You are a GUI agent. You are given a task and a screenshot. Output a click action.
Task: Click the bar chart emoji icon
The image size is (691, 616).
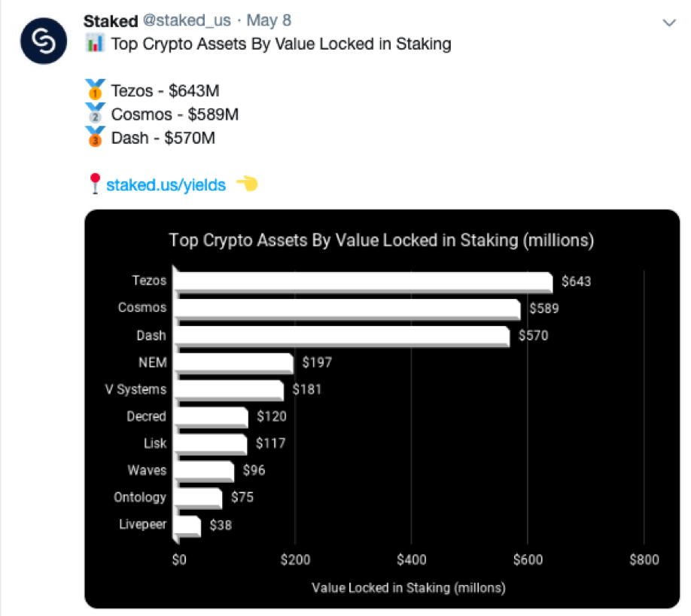click(x=95, y=44)
